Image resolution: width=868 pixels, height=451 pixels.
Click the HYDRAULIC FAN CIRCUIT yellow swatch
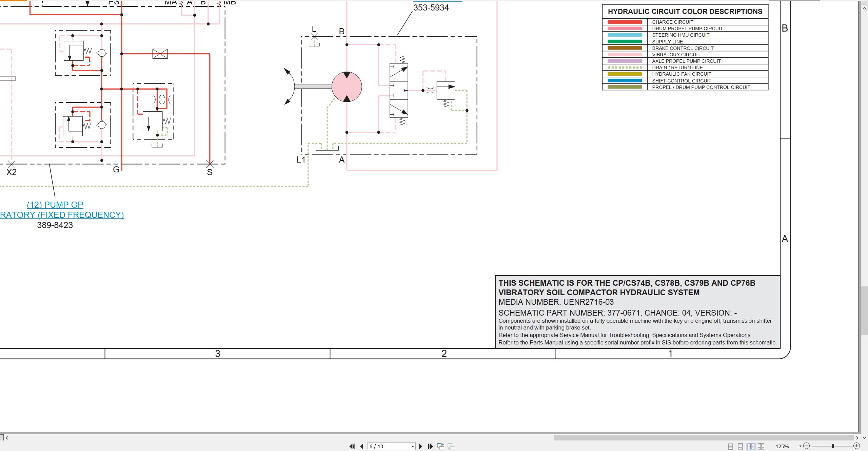(x=625, y=74)
